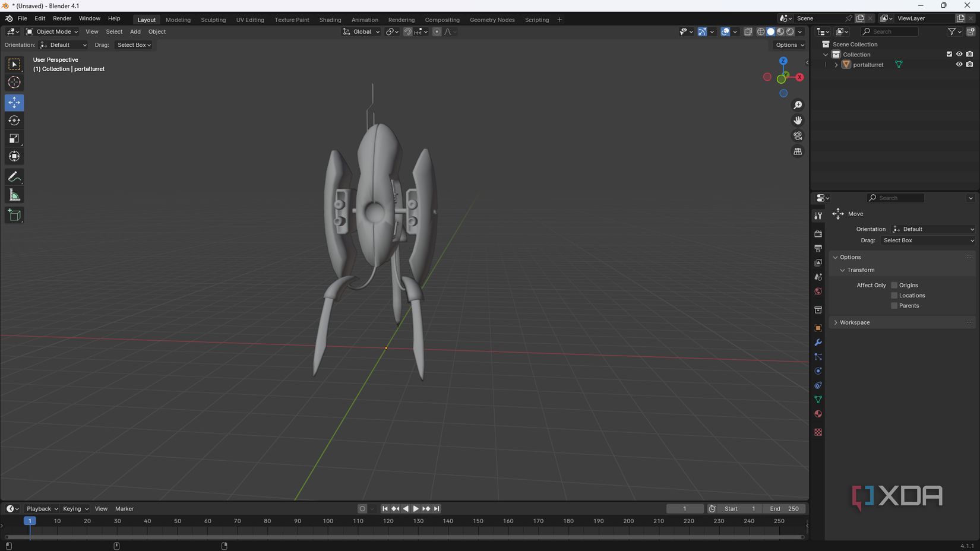Toggle proportional editing button
This screenshot has width=980, height=551.
point(437,31)
